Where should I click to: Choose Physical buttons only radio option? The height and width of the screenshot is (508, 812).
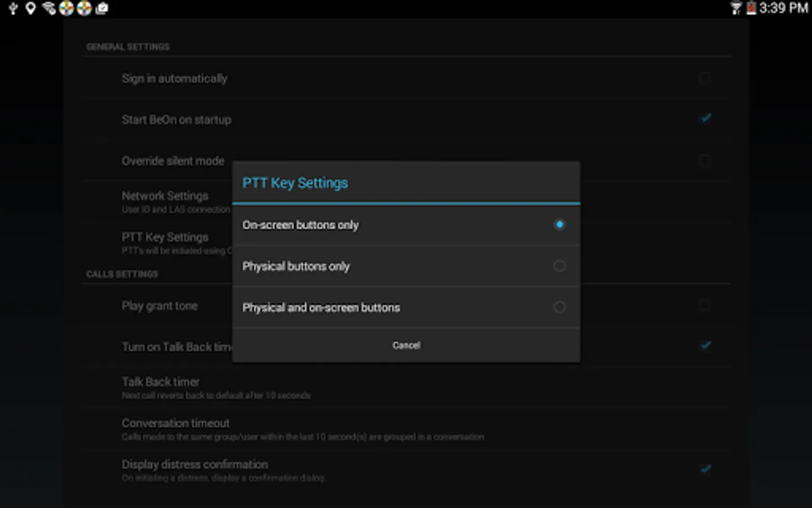[x=559, y=266]
